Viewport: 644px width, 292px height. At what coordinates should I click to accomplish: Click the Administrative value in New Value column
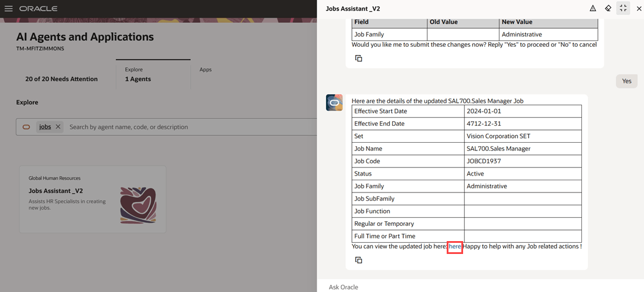tap(549, 35)
